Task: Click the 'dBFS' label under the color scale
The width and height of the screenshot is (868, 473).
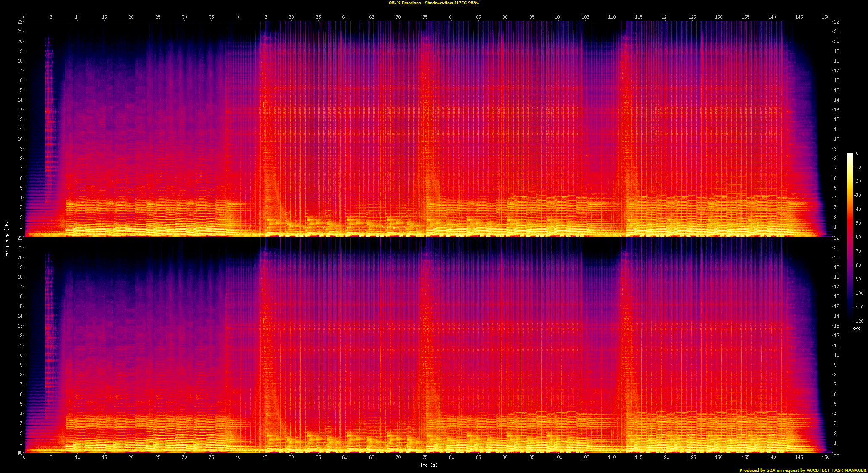Action: point(855,328)
